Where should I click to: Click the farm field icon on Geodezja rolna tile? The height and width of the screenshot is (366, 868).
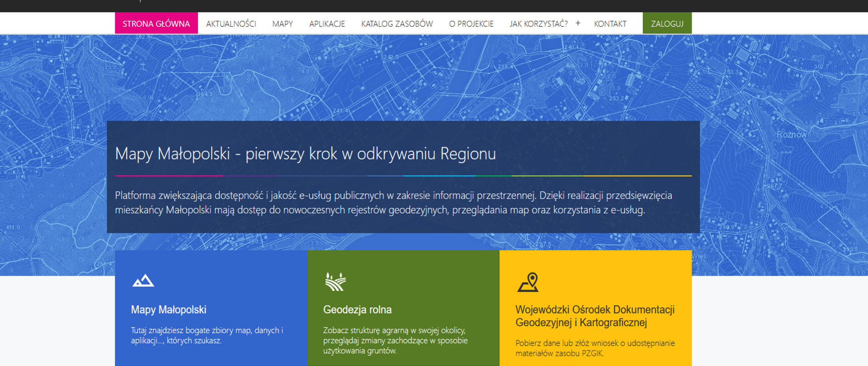[335, 282]
